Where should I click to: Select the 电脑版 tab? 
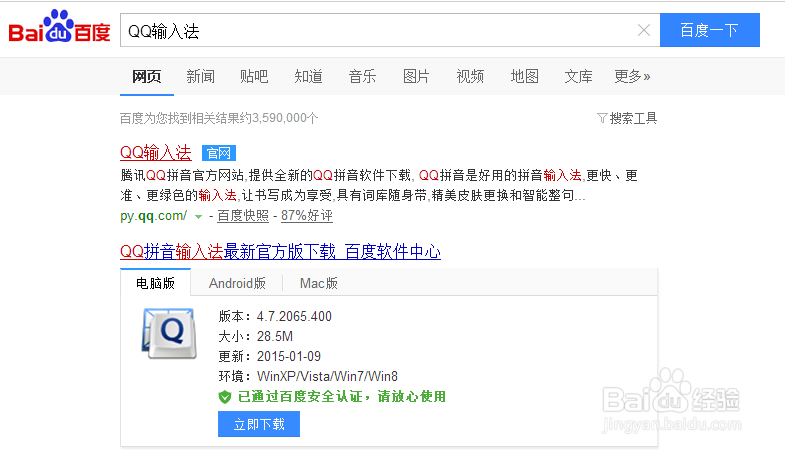(x=155, y=283)
